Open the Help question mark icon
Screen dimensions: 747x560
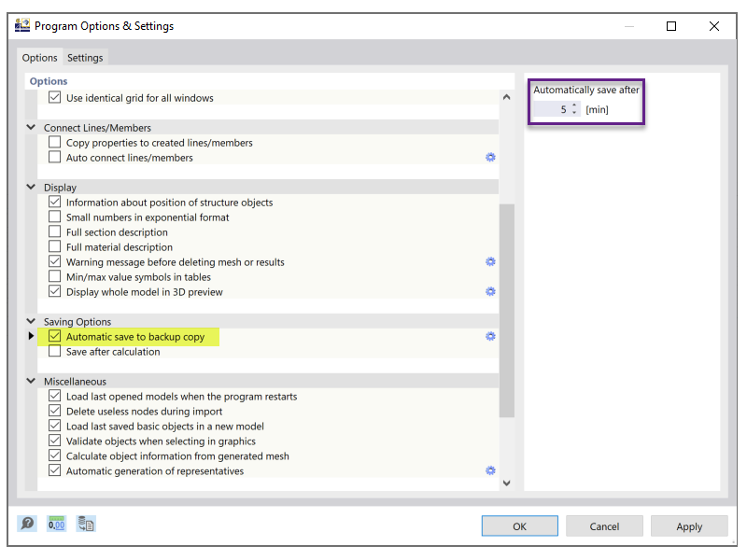[x=27, y=524]
